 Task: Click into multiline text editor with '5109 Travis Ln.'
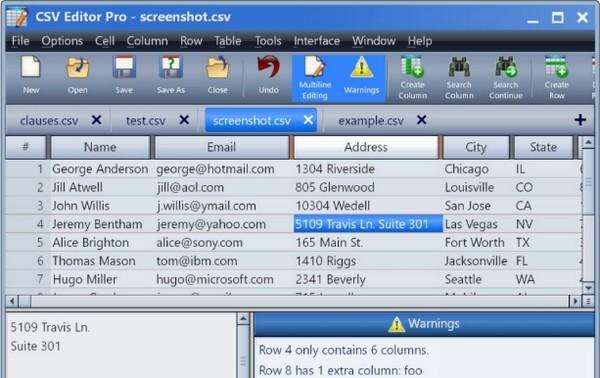(x=122, y=345)
